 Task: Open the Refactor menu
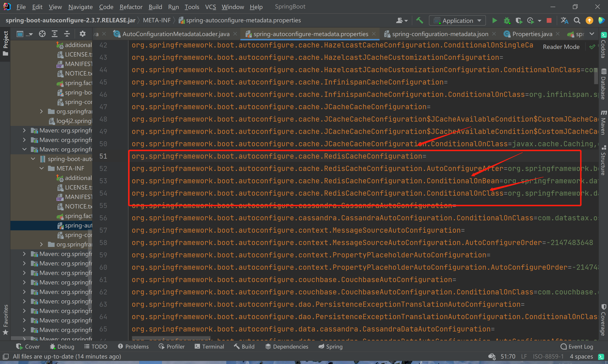point(131,7)
